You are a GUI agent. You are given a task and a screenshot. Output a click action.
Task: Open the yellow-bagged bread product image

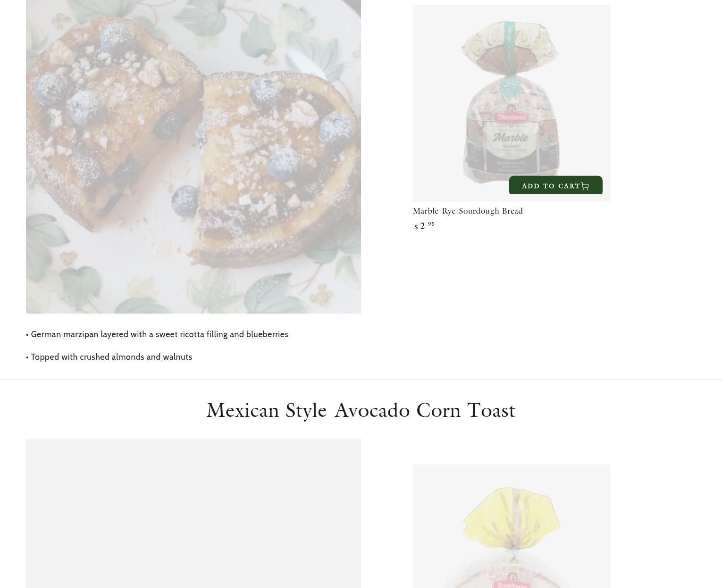[511, 526]
